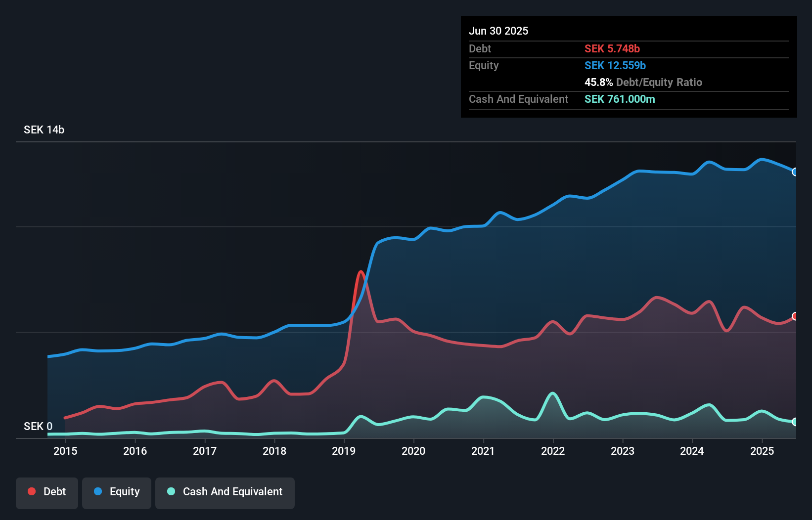
Task: Click the 2017 x-axis label
Action: coord(205,451)
